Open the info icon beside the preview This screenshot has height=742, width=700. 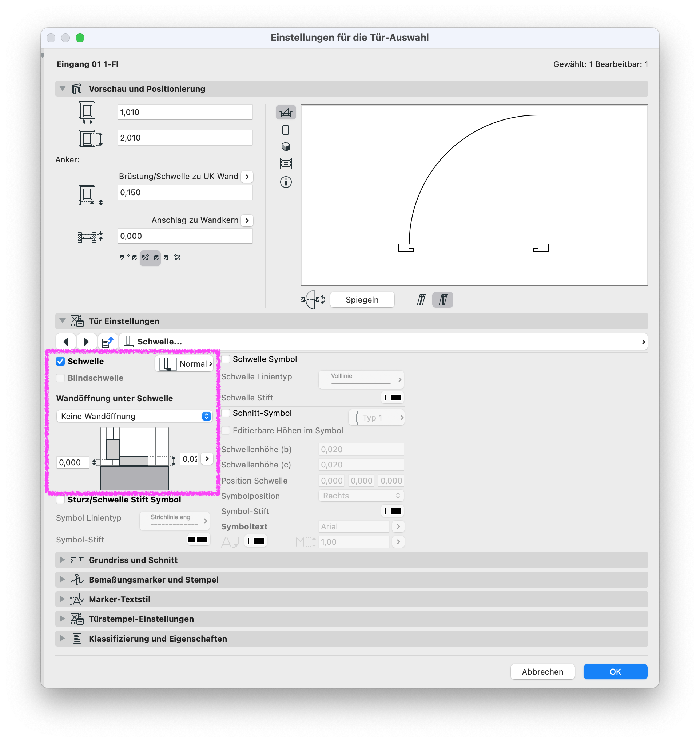[286, 182]
